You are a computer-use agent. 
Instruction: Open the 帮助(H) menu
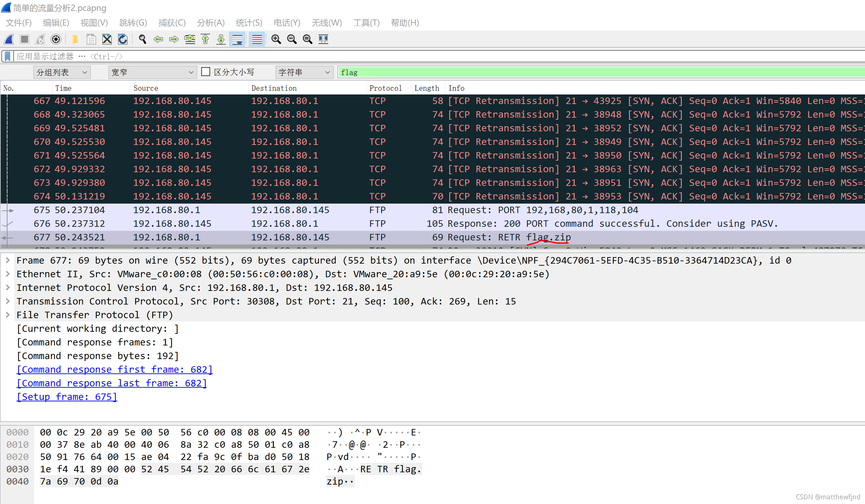tap(405, 23)
